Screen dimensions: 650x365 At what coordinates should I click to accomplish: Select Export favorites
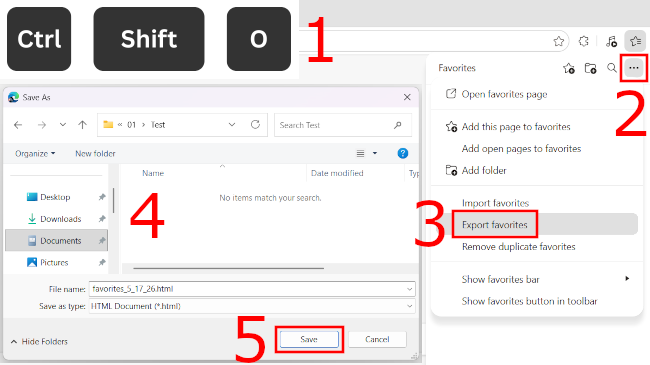pyautogui.click(x=537, y=224)
